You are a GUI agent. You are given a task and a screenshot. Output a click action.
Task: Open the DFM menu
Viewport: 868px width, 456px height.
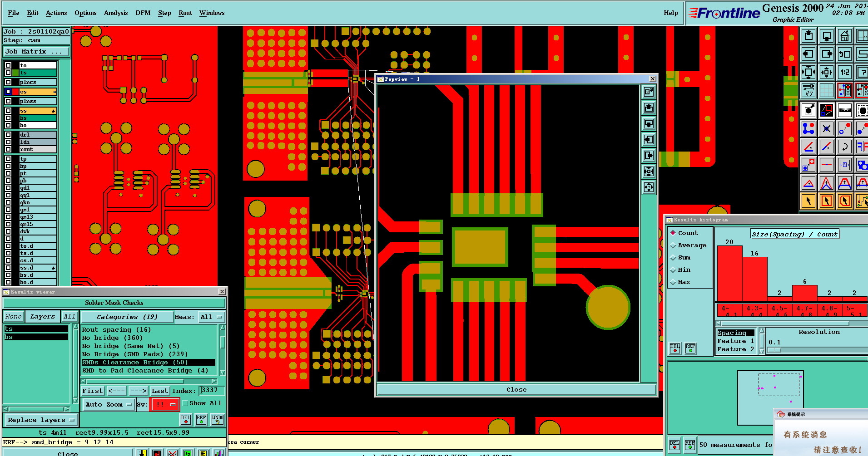(143, 13)
